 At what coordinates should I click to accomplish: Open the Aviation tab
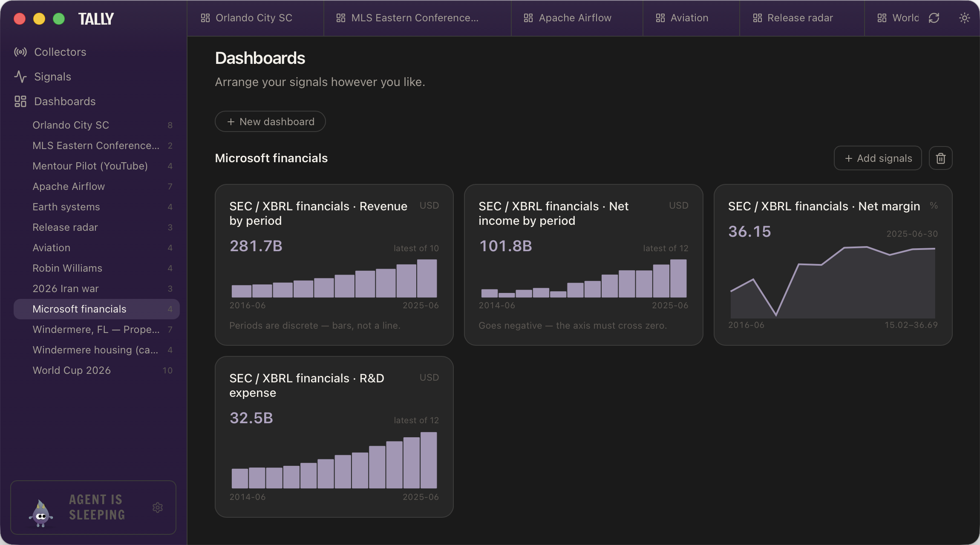(691, 18)
